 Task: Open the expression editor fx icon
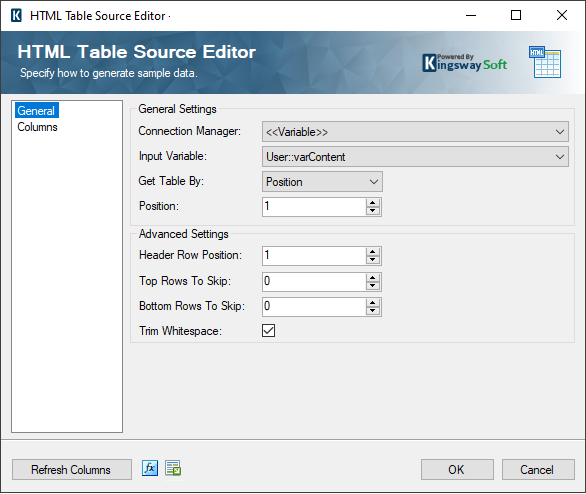pos(150,468)
